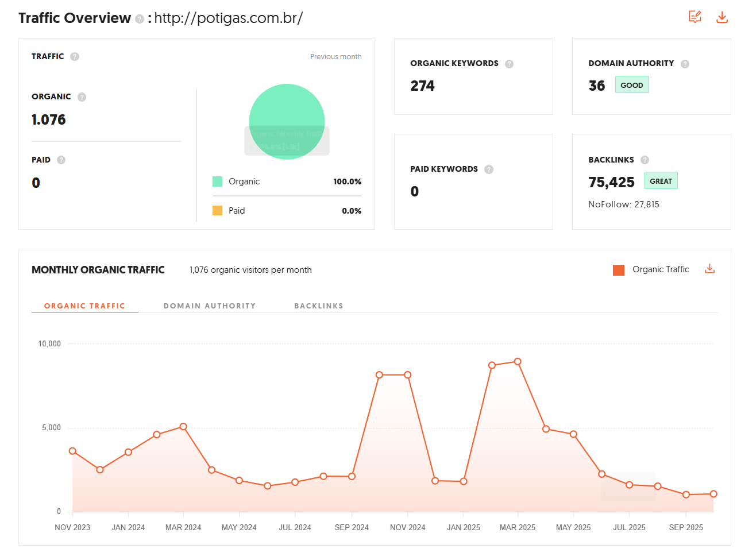Click the green Organic legend swatch
This screenshot has height=560, width=737.
pos(217,181)
